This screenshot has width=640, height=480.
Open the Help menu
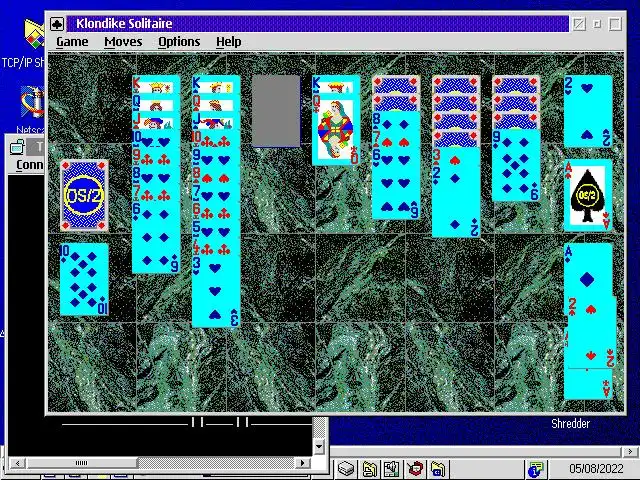(x=229, y=42)
